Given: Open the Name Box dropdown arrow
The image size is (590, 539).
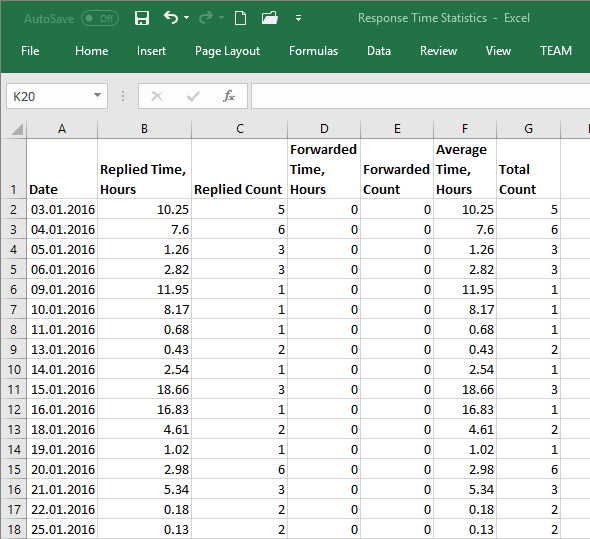Looking at the screenshot, I should click(97, 95).
